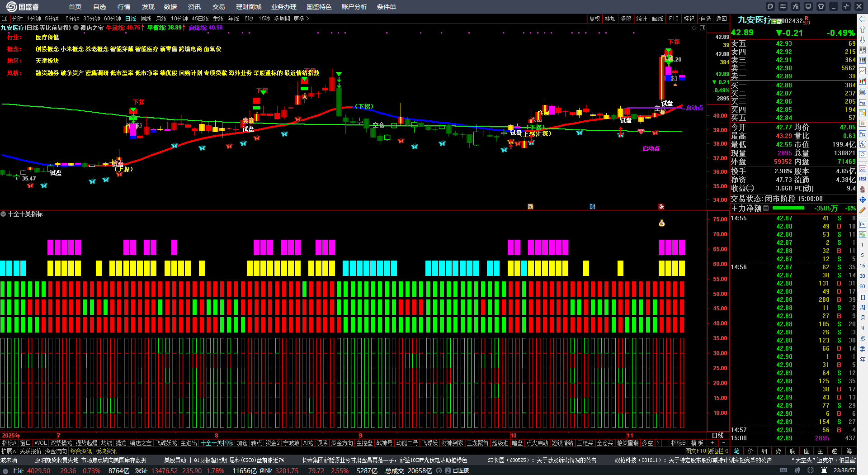Switch chart period to 周线
The width and height of the screenshot is (868, 475).
point(146,19)
